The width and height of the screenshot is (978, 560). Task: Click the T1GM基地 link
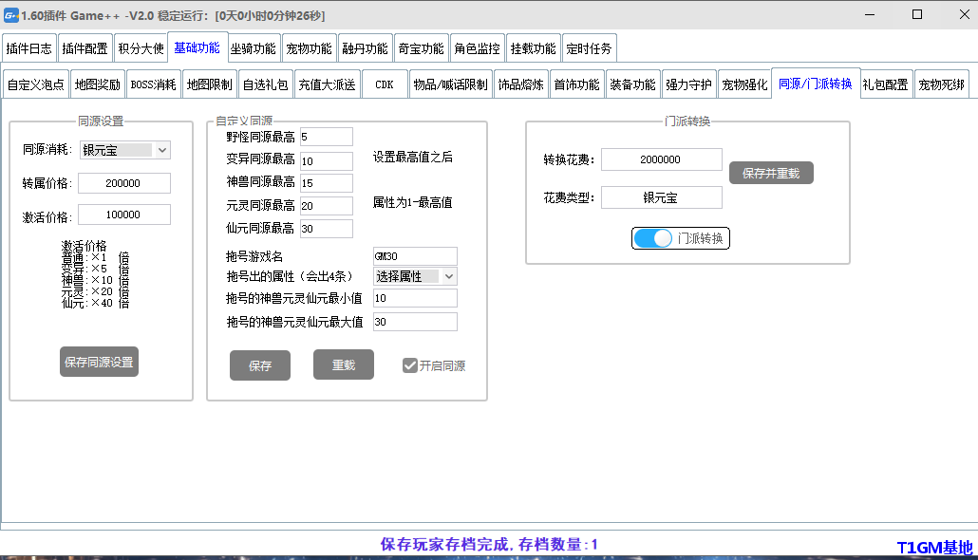tap(934, 548)
